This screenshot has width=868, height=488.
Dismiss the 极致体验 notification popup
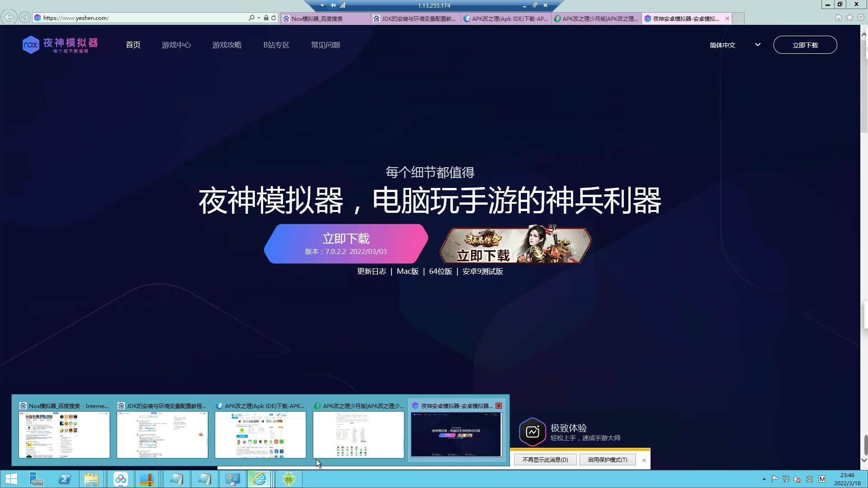644,460
